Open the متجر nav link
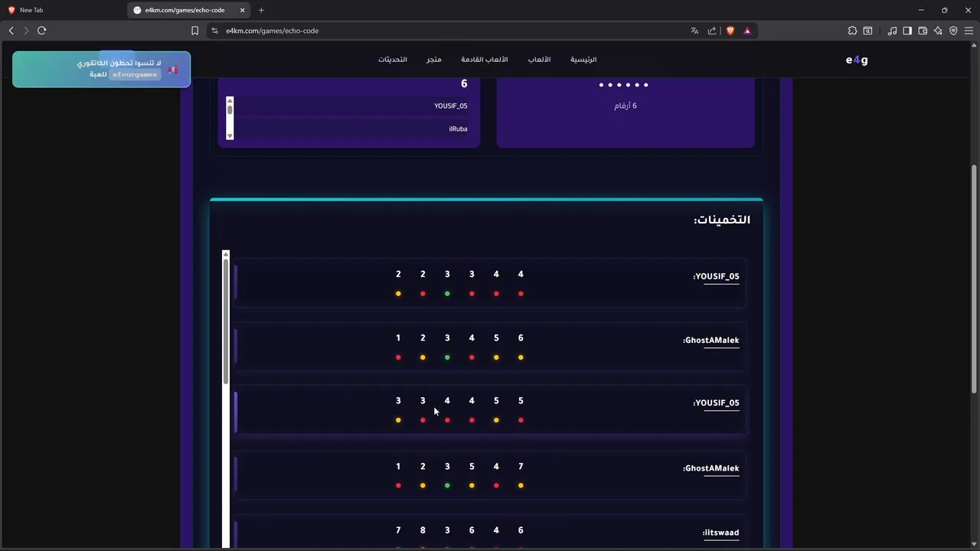Image resolution: width=980 pixels, height=551 pixels. pos(434,60)
